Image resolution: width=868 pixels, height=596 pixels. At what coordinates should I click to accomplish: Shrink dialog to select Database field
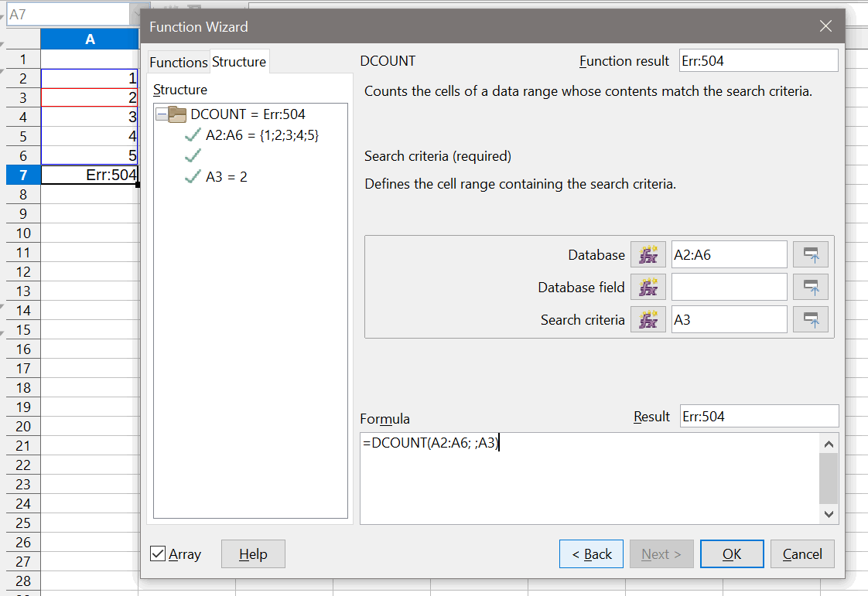(x=811, y=287)
